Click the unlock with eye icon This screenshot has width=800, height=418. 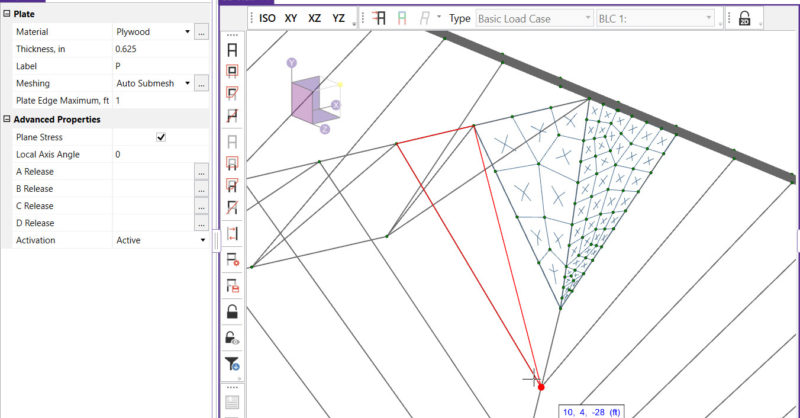[232, 338]
